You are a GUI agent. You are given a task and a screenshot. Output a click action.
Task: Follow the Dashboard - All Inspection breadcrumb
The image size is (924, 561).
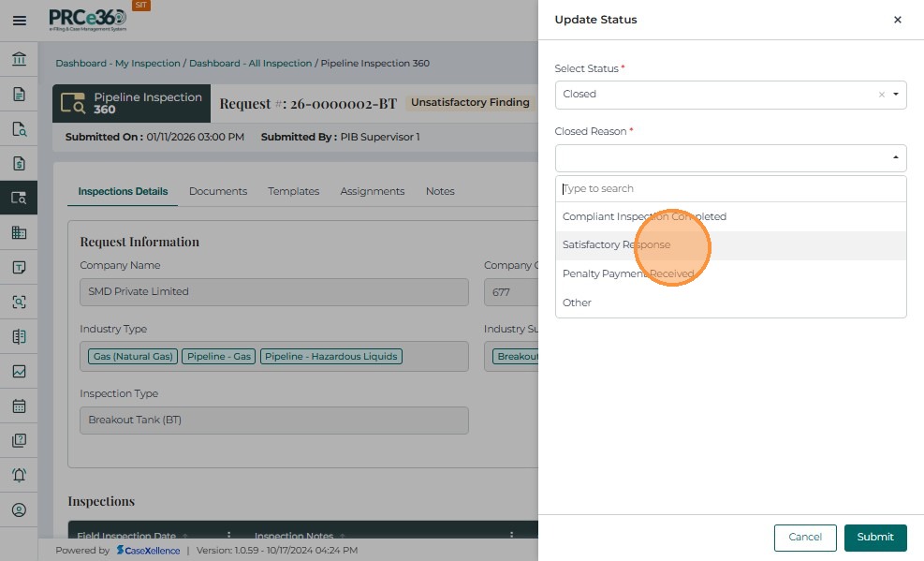(250, 64)
